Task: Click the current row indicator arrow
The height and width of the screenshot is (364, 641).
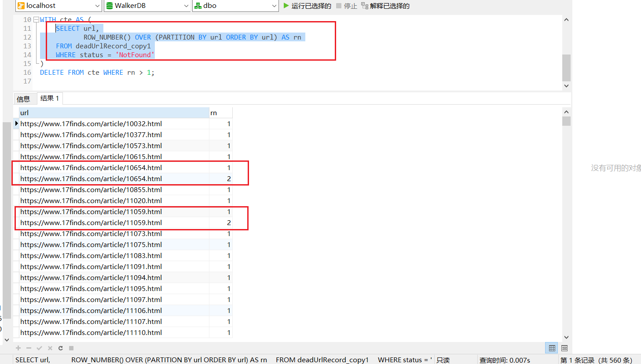Action: click(16, 124)
